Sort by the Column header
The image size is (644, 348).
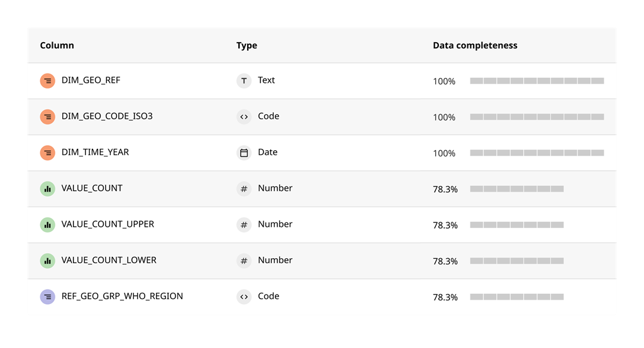coord(57,45)
